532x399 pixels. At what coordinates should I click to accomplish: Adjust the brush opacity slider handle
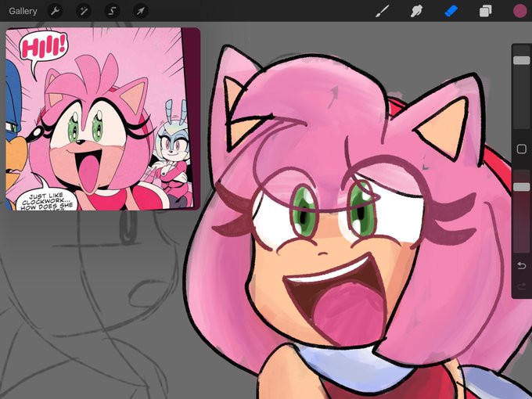(522, 187)
